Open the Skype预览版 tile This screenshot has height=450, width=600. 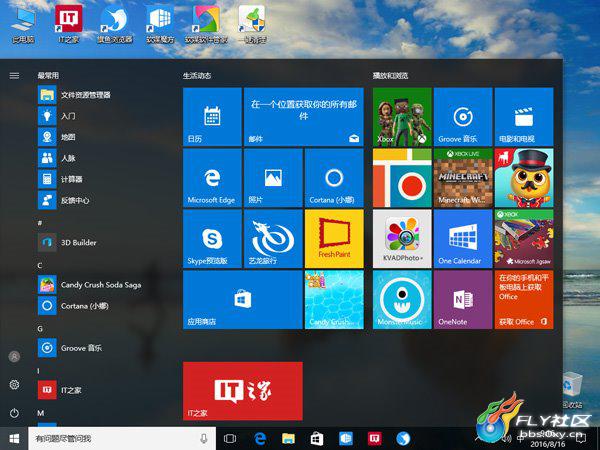click(x=212, y=239)
